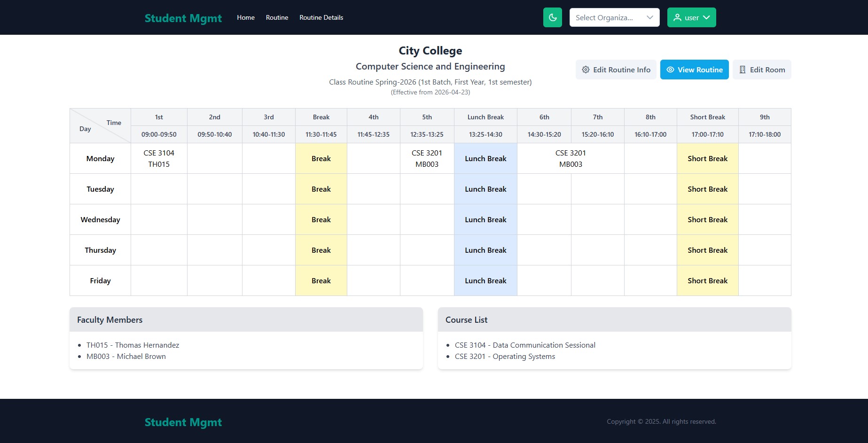The height and width of the screenshot is (443, 868).
Task: Select the Monday 1st period CSE 3104 cell
Action: 159,158
